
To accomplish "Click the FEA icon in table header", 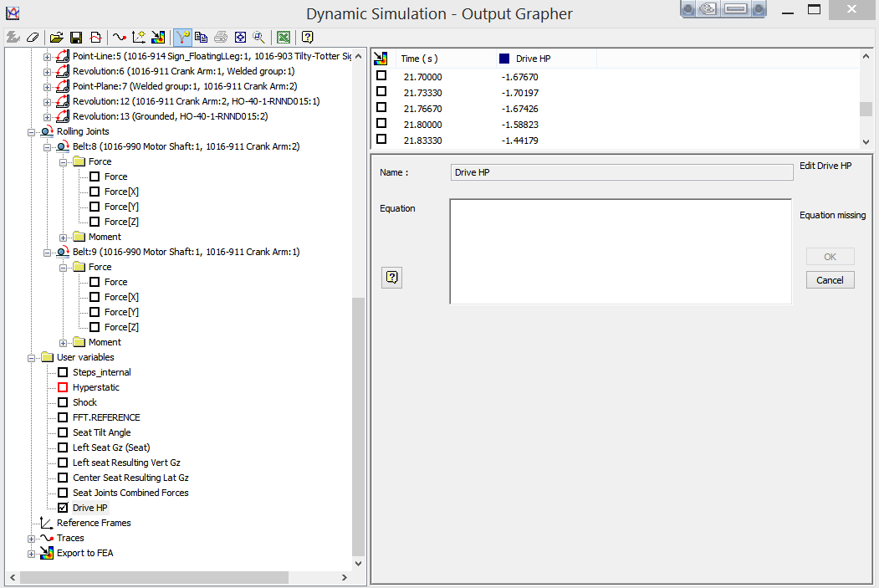I will (381, 59).
